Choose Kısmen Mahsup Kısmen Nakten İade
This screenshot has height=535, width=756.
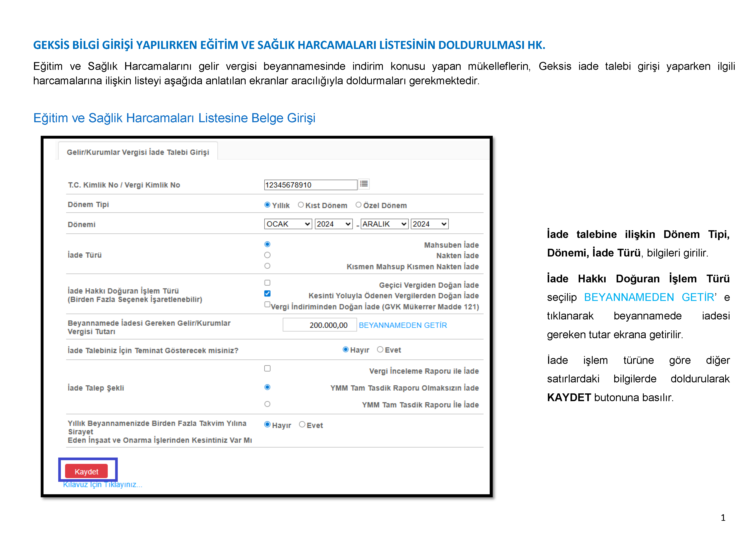[x=267, y=266]
